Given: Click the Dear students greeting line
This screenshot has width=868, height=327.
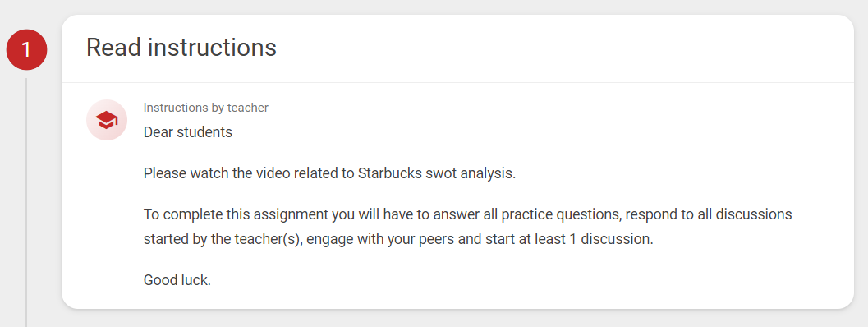Looking at the screenshot, I should pos(188,132).
